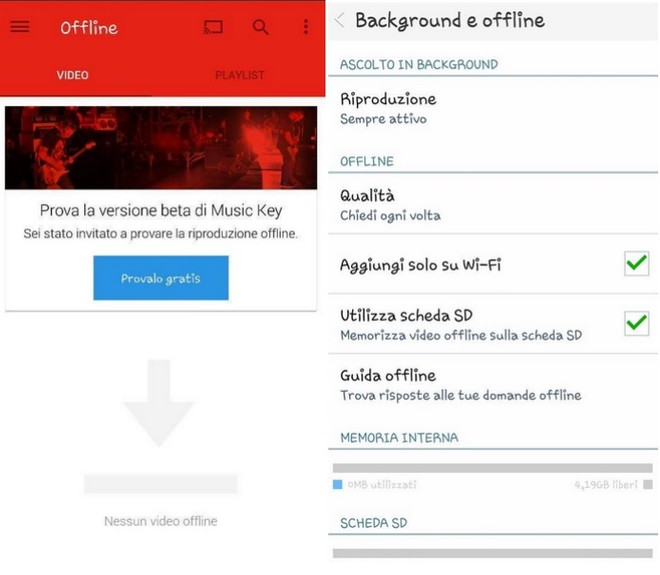Click the Offline title in red header
The image size is (660, 575).
pyautogui.click(x=89, y=28)
